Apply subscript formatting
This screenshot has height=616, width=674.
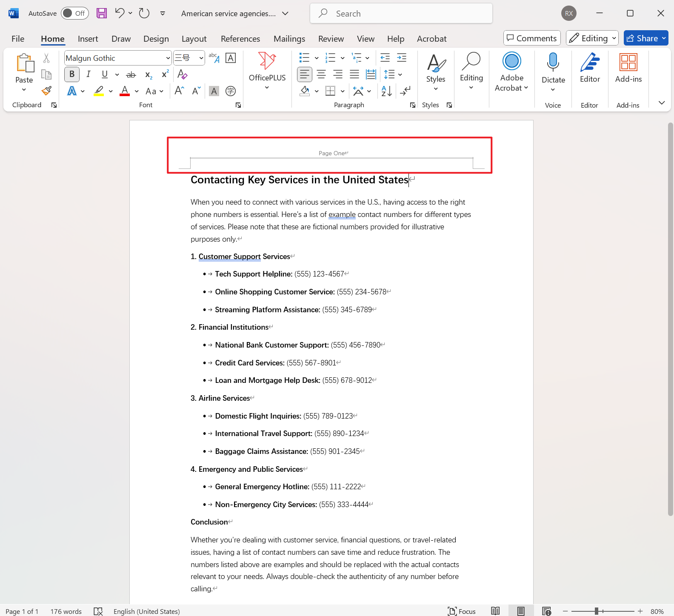pos(149,75)
